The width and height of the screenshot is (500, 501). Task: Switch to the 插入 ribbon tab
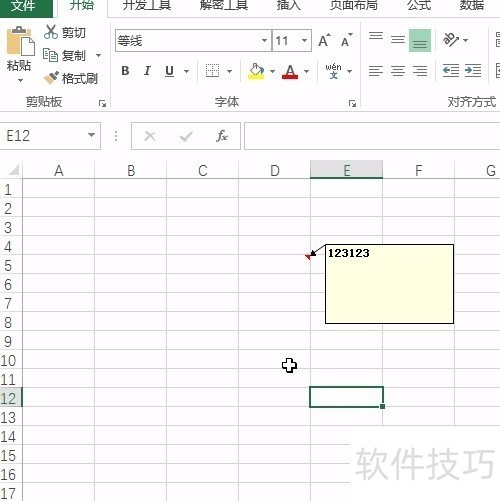[289, 5]
